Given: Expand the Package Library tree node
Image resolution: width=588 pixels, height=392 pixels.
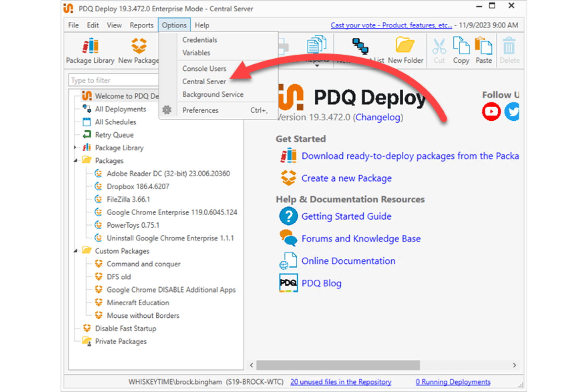Looking at the screenshot, I should click(x=75, y=148).
